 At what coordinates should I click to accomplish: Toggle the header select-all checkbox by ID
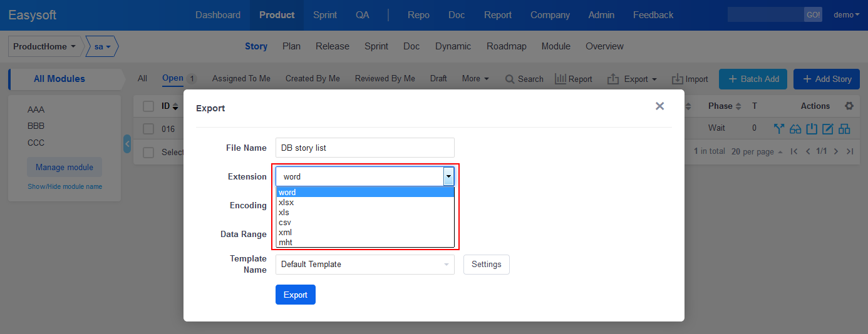148,106
